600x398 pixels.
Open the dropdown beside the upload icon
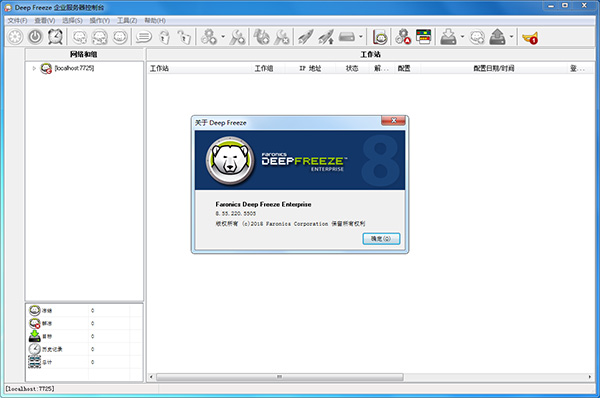(x=511, y=37)
